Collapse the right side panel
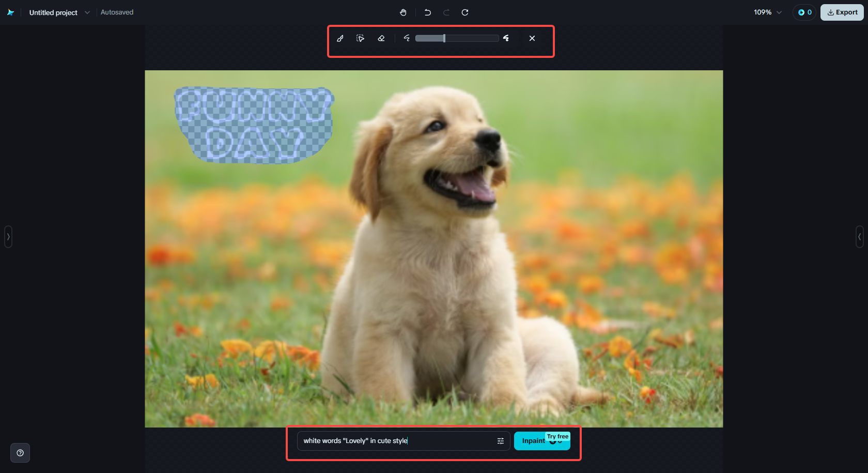This screenshot has height=473, width=868. 860,237
